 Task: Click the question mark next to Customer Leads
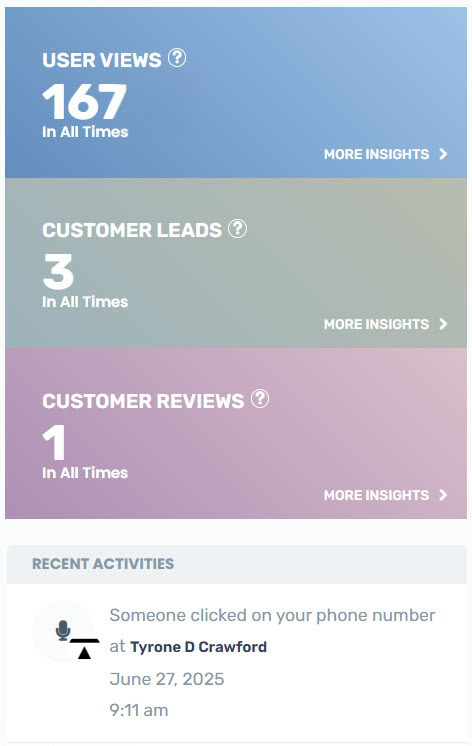237,228
